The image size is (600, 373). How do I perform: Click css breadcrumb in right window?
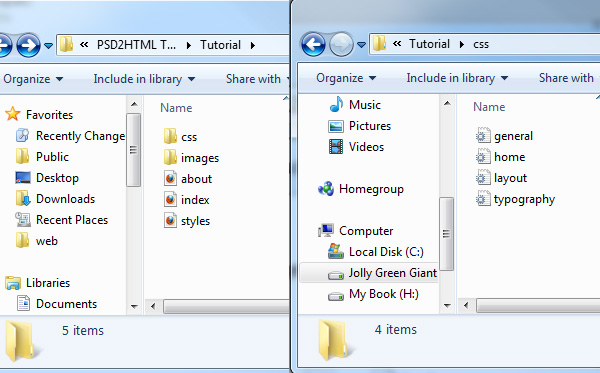(481, 44)
